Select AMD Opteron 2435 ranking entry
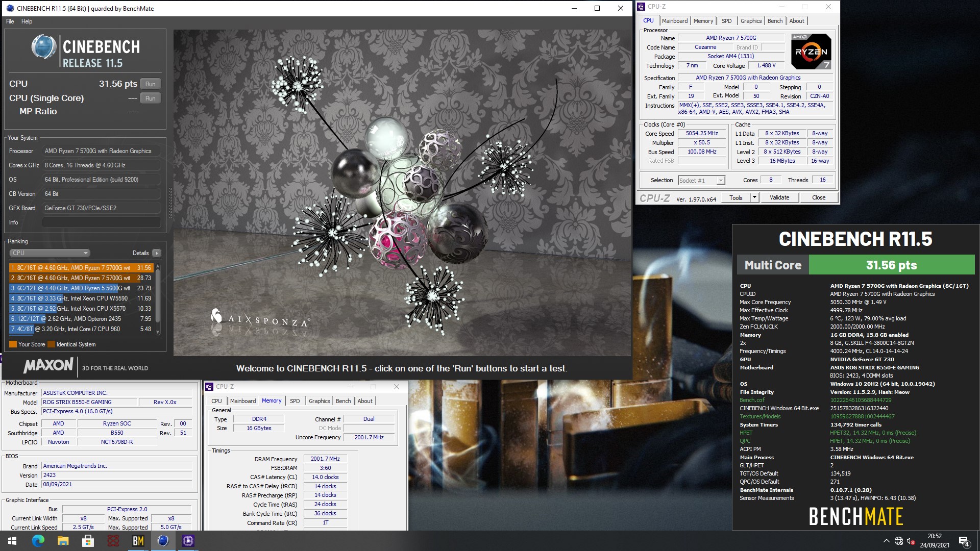Image resolution: width=980 pixels, height=551 pixels. coord(81,319)
